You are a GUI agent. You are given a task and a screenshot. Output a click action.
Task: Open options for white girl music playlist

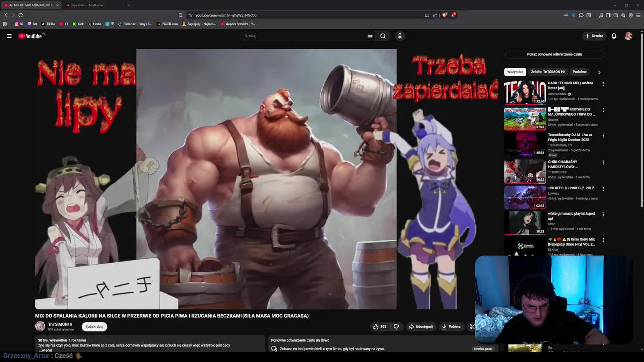[x=603, y=214]
